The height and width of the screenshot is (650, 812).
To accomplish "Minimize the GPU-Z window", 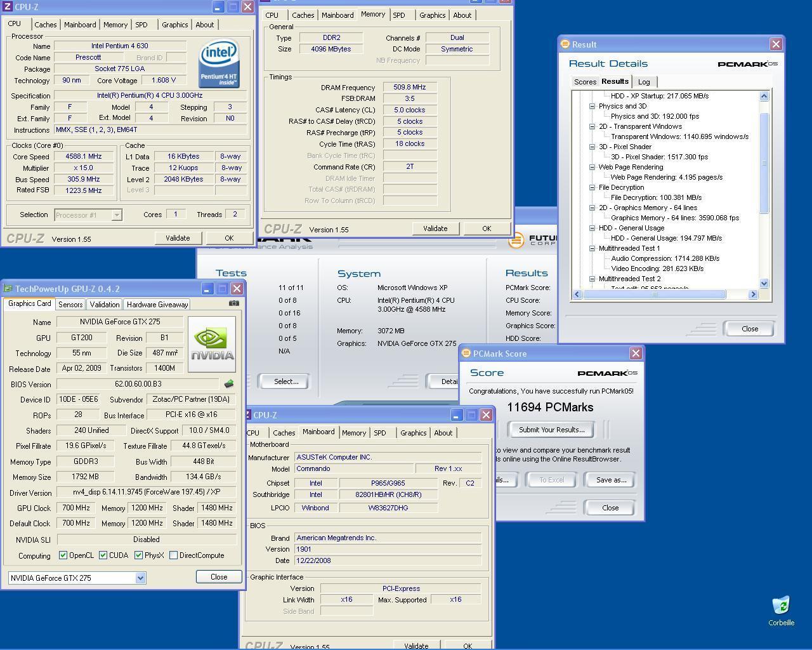I will pos(207,289).
